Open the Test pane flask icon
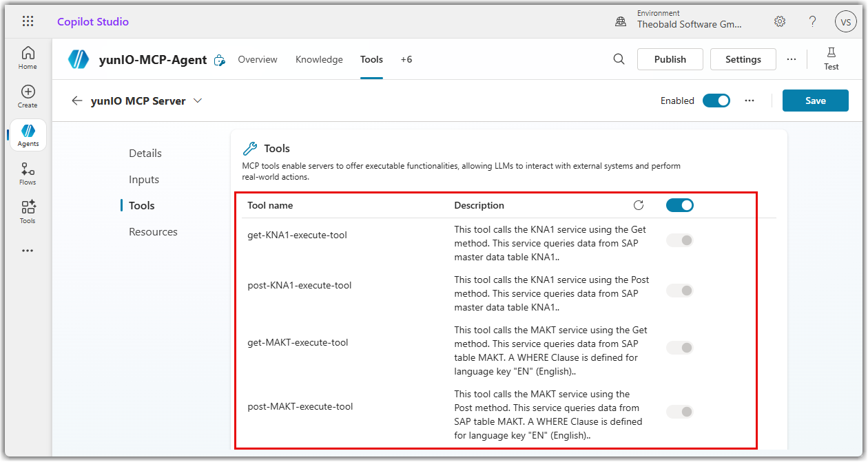The height and width of the screenshot is (462, 868). click(x=831, y=59)
